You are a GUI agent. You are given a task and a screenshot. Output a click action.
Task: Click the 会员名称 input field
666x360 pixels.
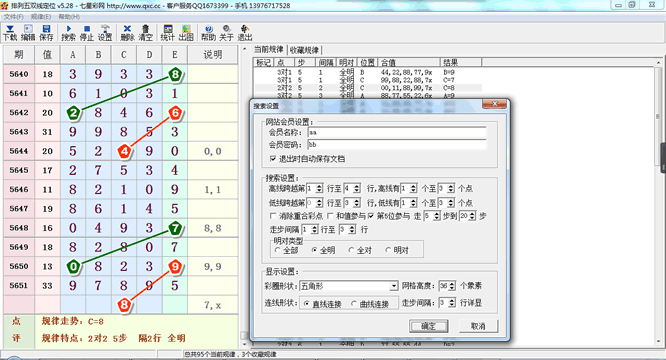pyautogui.click(x=397, y=132)
